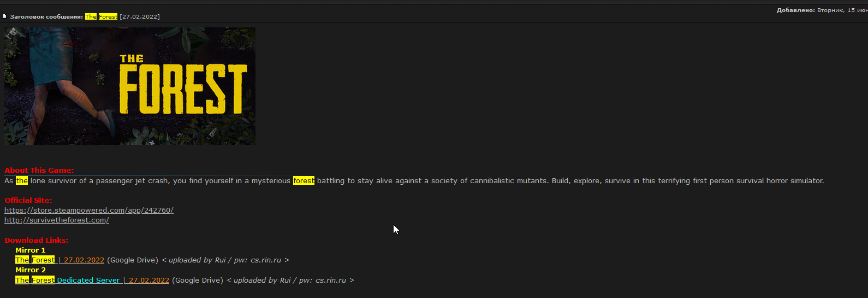Screen dimensions: 868x298
Task: Visit the survivetheforest.com link
Action: click(57, 220)
